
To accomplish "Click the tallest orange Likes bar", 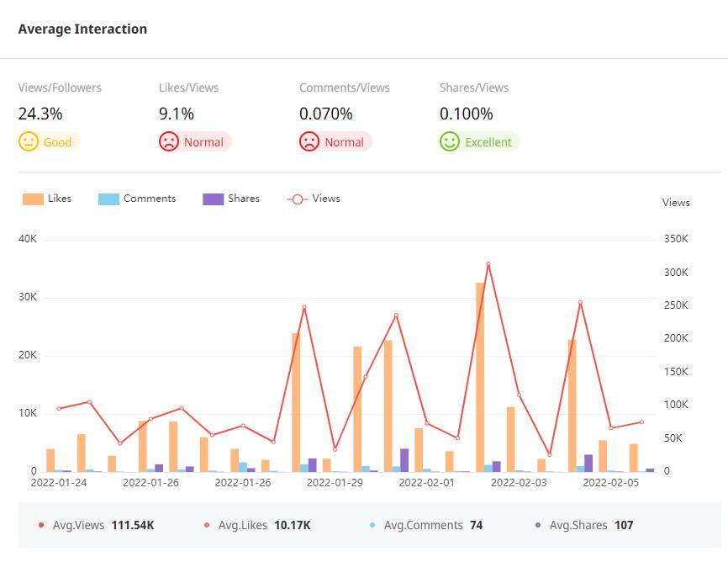I will 480,376.
